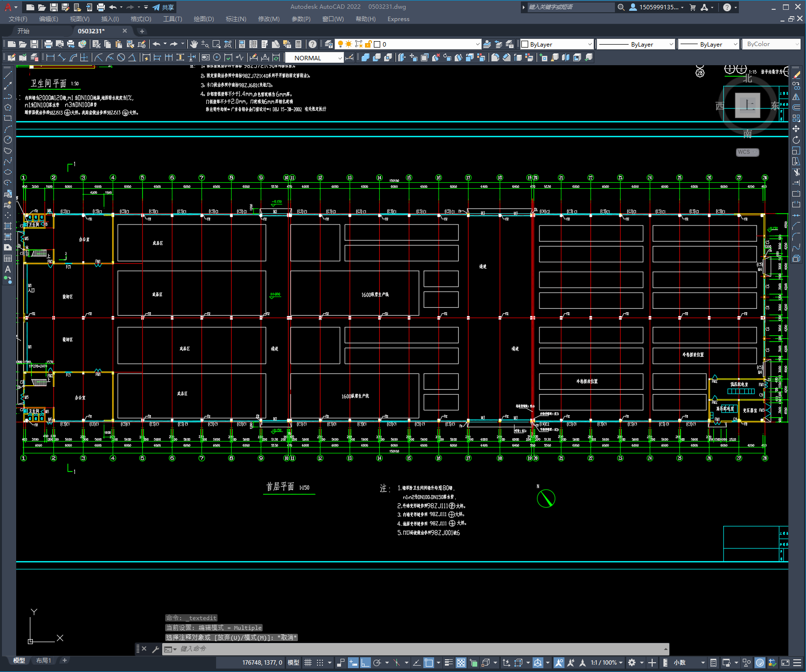
Task: Select the Circle tool in draw toolbar
Action: pos(8,140)
